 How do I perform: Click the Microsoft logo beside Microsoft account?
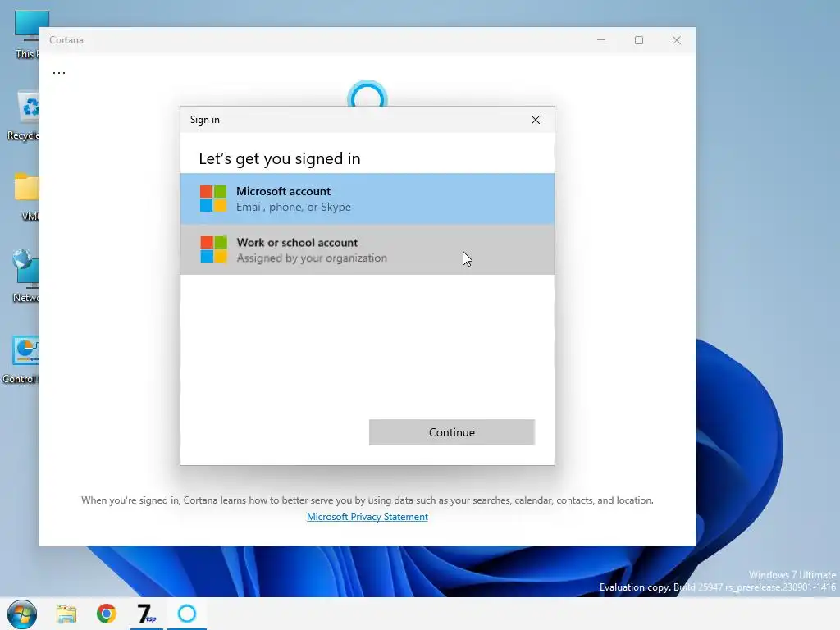[213, 199]
